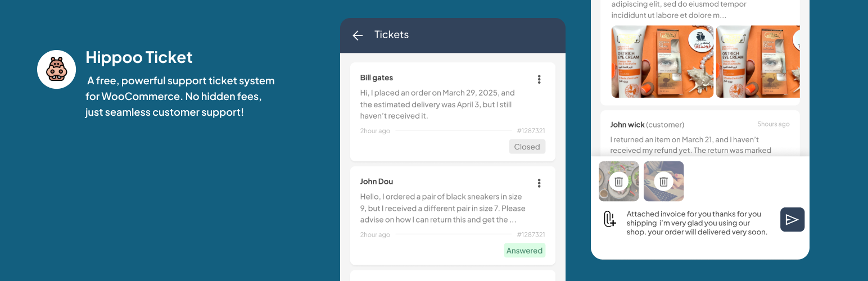Click the Hippoo hippo logo

pos(56,69)
